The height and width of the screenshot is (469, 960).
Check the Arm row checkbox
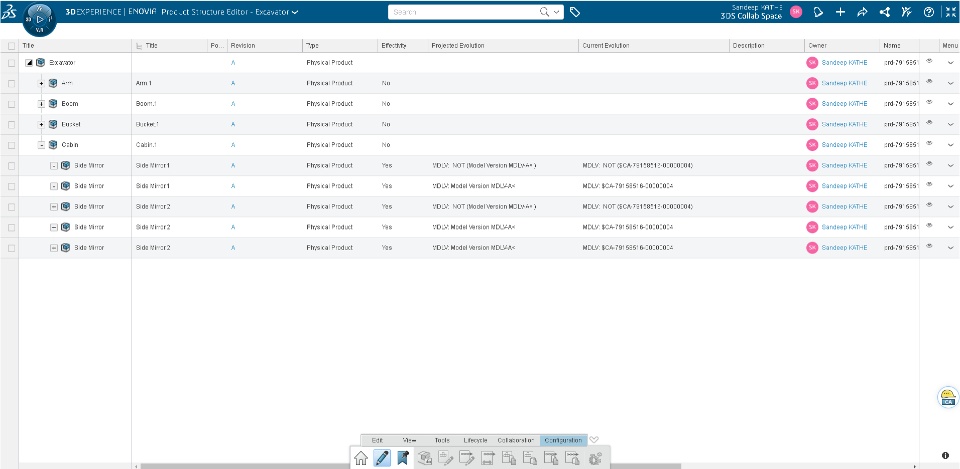pyautogui.click(x=11, y=83)
